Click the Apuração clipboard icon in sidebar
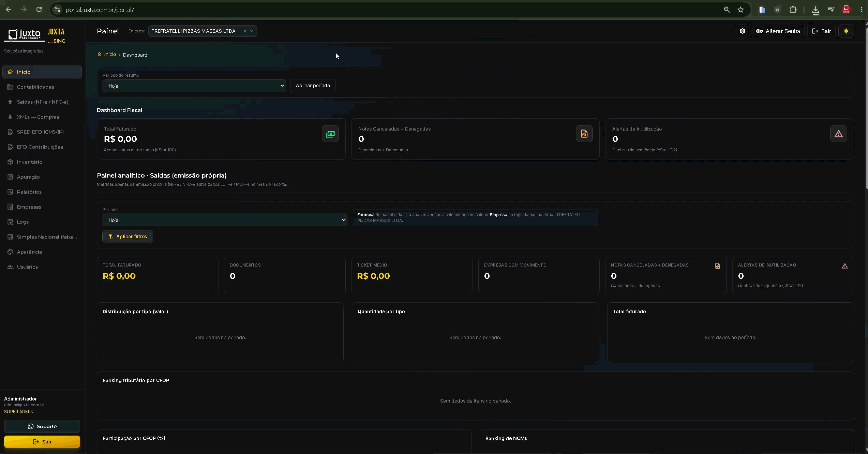This screenshot has height=454, width=868. click(x=10, y=177)
